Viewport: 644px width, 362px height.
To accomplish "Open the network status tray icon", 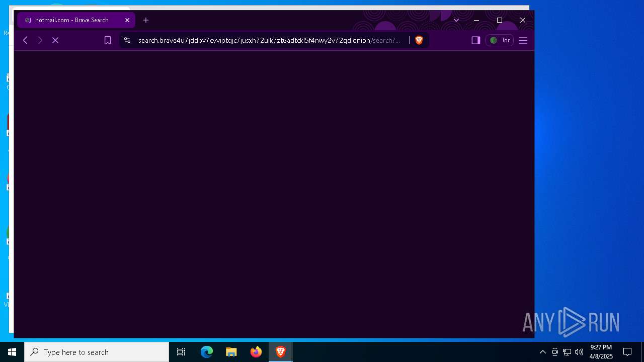I will point(567,352).
